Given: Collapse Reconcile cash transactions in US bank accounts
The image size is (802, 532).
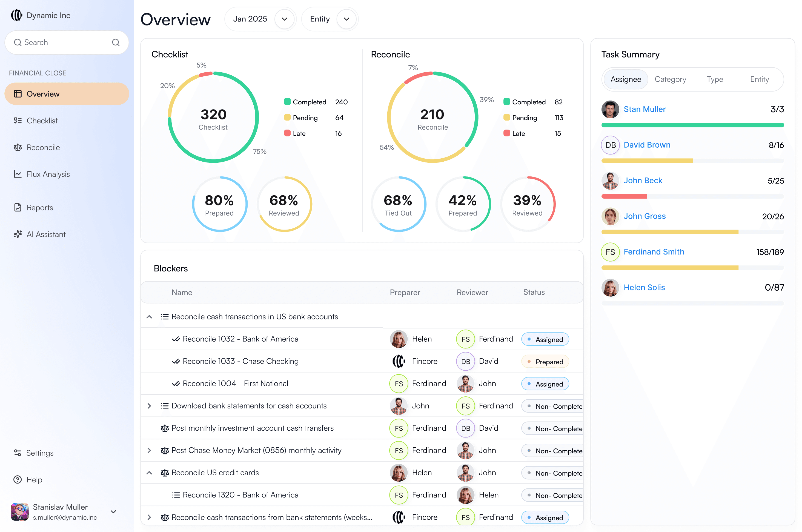Looking at the screenshot, I should pos(149,317).
